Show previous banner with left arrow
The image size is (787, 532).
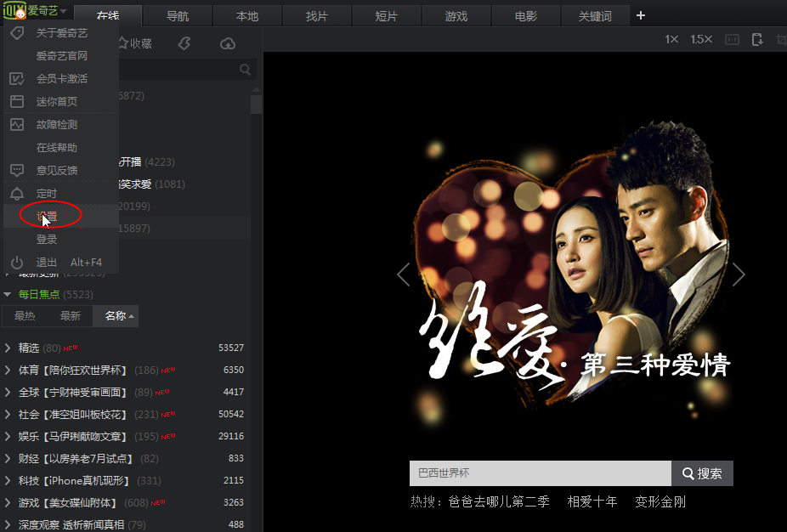(x=404, y=274)
